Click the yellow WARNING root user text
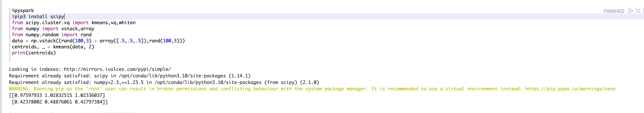Screen dimensions: 644x113 pos(312,89)
